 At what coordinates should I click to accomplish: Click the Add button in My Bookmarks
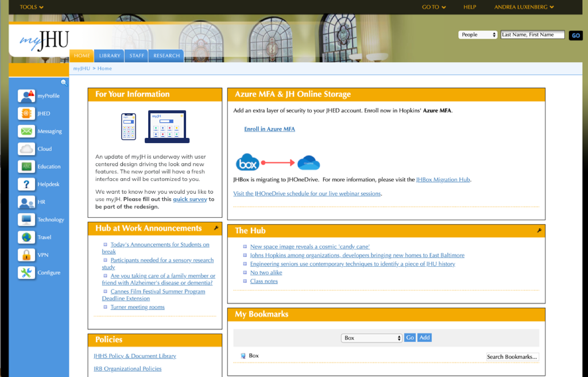424,338
